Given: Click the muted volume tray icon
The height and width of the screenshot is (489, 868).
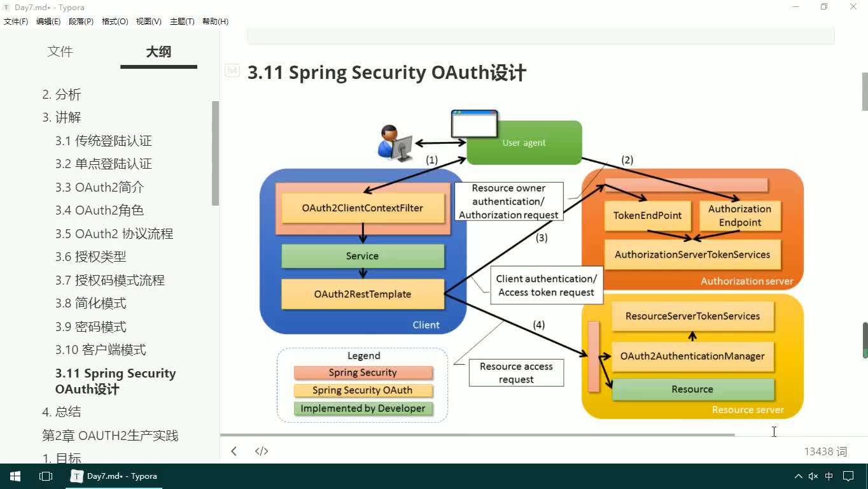Looking at the screenshot, I should [x=813, y=476].
